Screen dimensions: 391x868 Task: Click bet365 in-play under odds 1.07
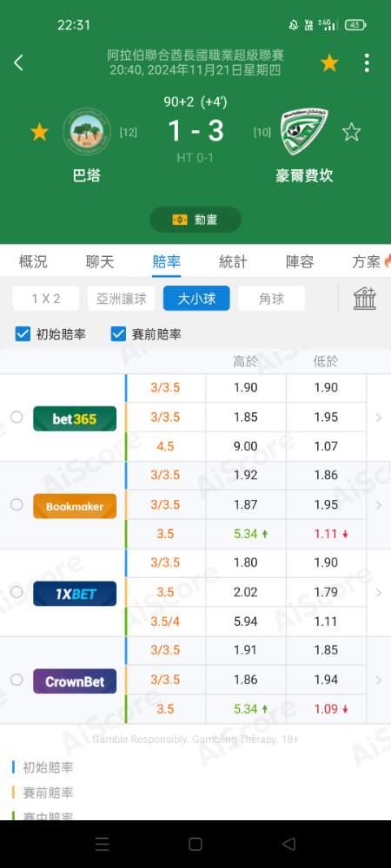[326, 446]
